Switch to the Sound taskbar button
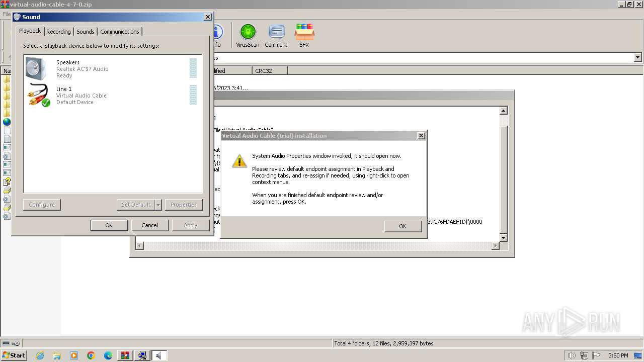The width and height of the screenshot is (644, 362). point(159,355)
